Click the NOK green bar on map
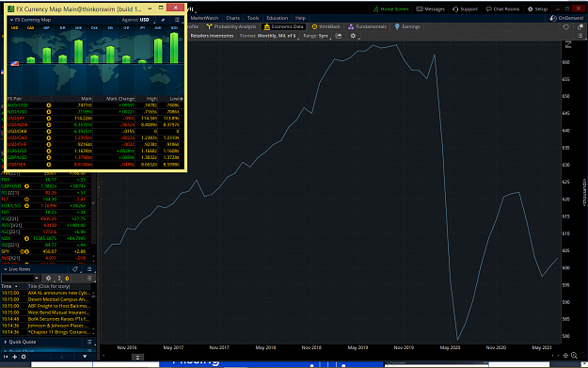588x368 pixels. point(78,52)
